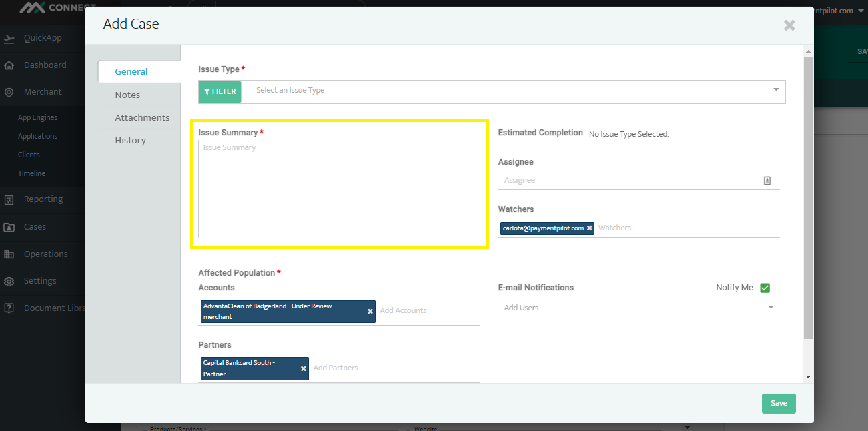Click the Filter button for Issue Type
Image resolution: width=868 pixels, height=431 pixels.
click(x=220, y=92)
